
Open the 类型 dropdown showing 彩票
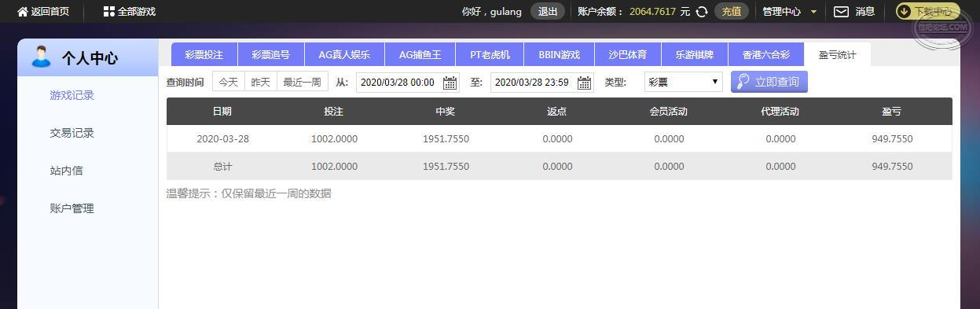(683, 82)
